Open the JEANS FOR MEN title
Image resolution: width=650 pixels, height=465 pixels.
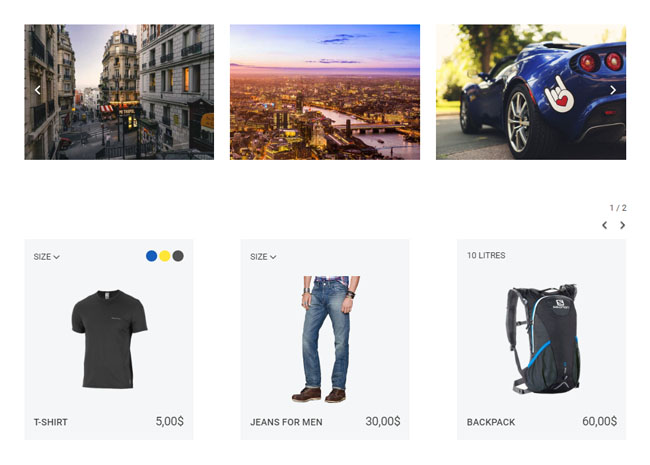click(x=286, y=422)
